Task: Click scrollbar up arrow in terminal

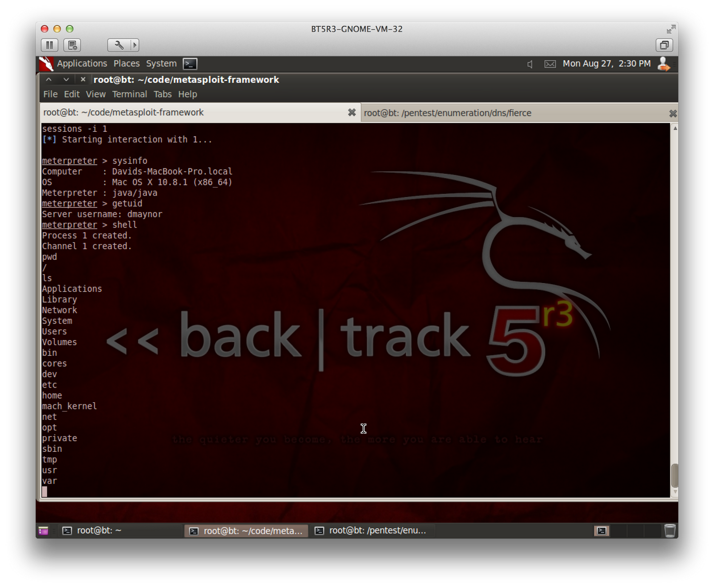Action: pyautogui.click(x=675, y=128)
